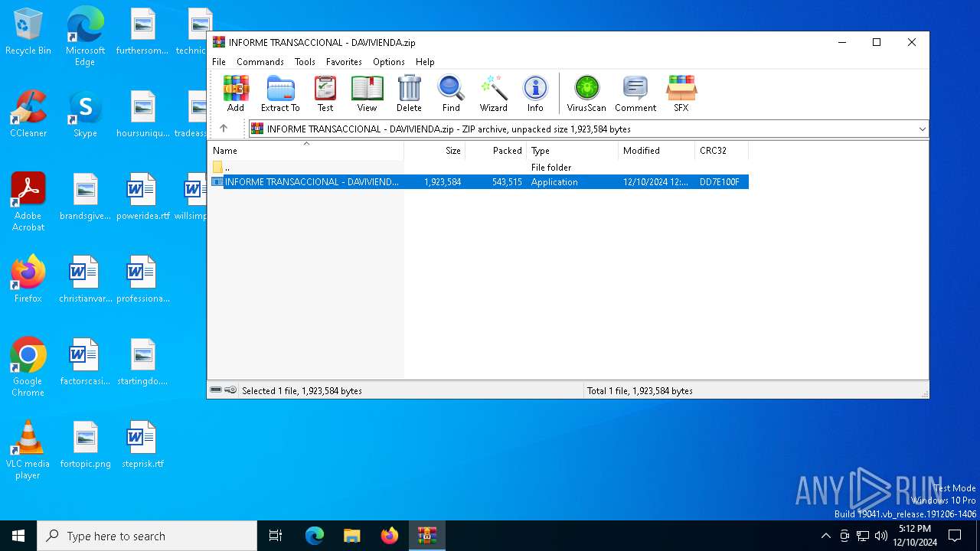Open Microsoft Edge desktop shortcut

(85, 37)
